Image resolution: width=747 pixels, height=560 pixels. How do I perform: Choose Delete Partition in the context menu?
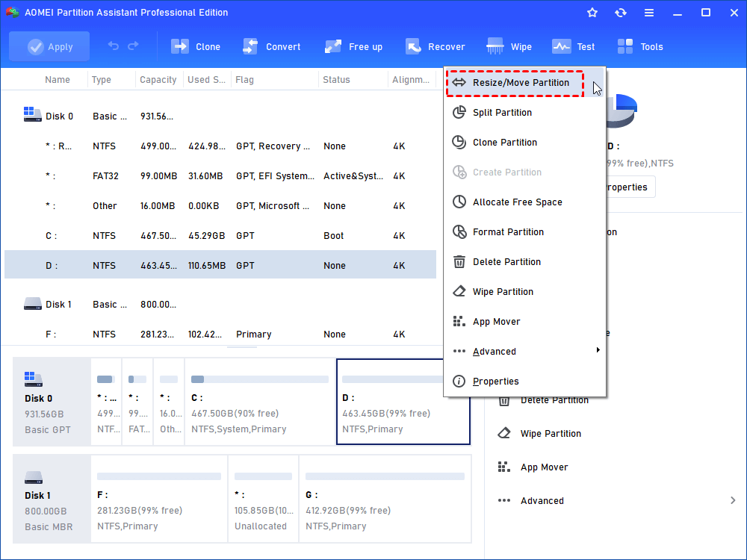pos(524,262)
